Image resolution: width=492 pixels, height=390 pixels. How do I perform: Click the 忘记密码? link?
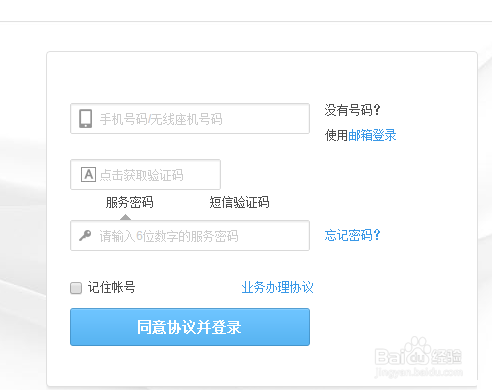click(x=352, y=235)
